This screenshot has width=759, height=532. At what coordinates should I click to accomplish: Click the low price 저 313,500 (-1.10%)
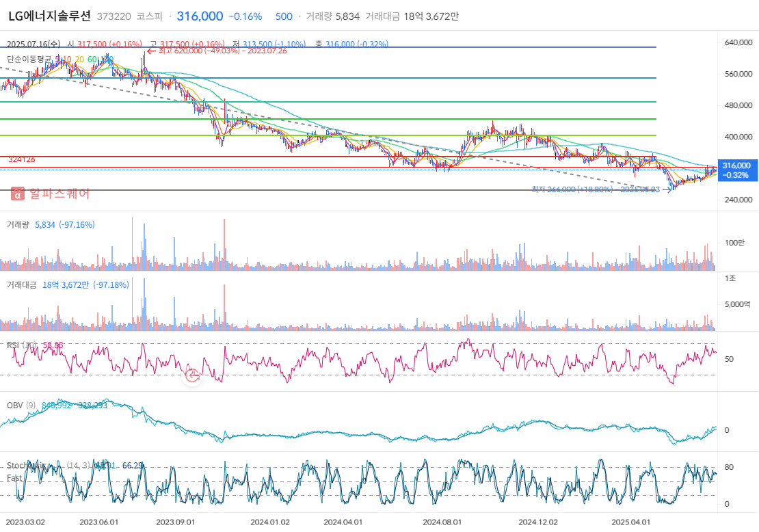(x=269, y=44)
